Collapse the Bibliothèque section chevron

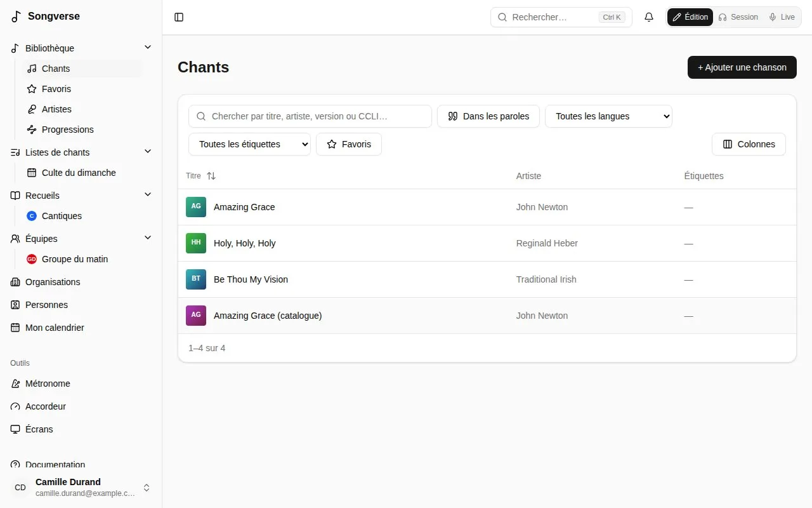tap(148, 48)
